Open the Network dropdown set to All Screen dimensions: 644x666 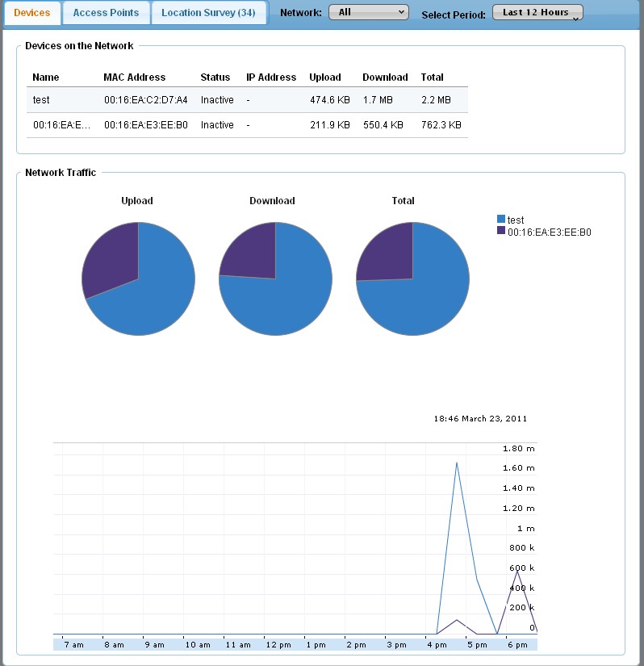click(369, 12)
